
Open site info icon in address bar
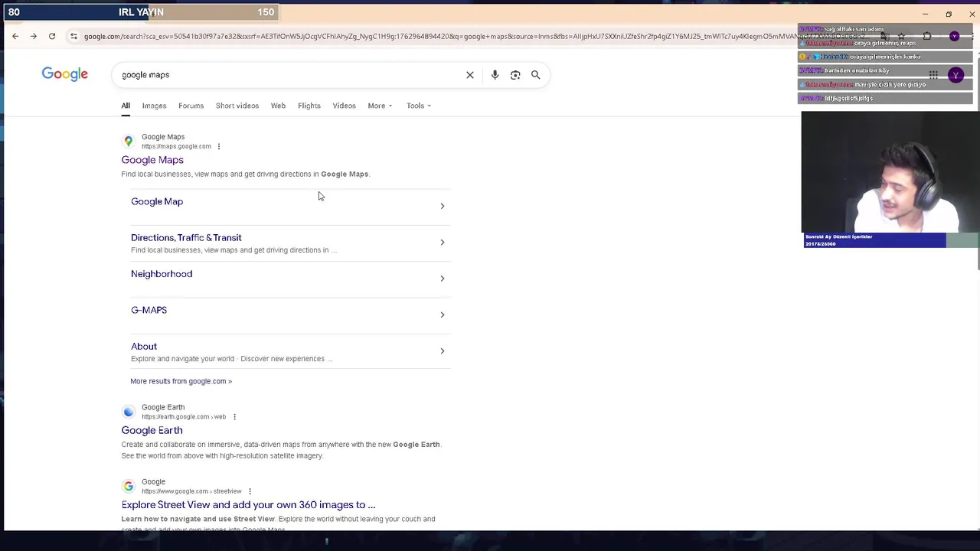tap(73, 36)
